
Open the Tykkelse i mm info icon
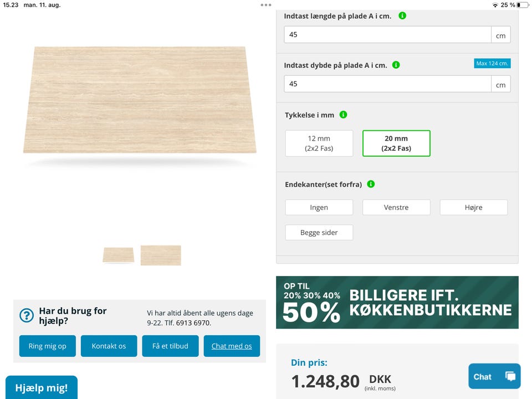pyautogui.click(x=343, y=115)
